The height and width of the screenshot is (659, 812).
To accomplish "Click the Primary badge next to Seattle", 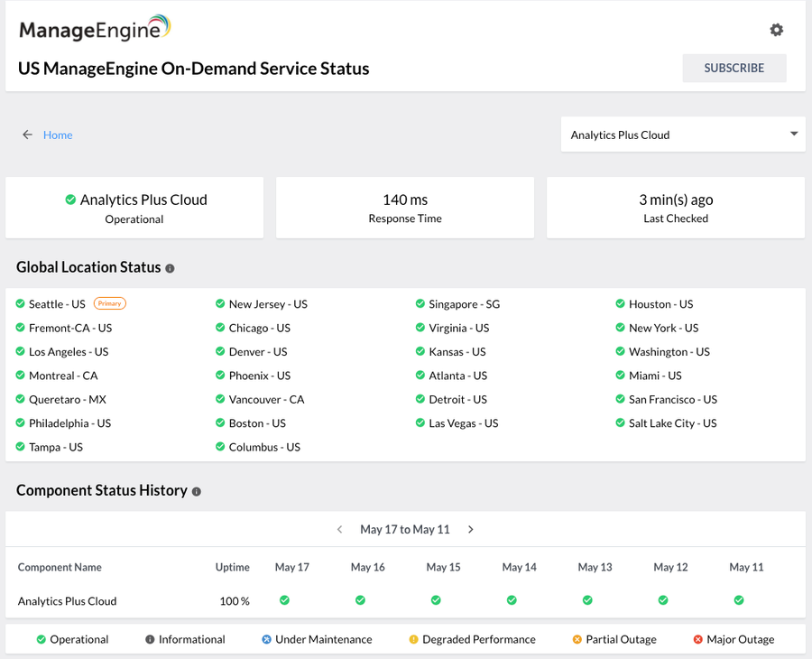I will (110, 303).
